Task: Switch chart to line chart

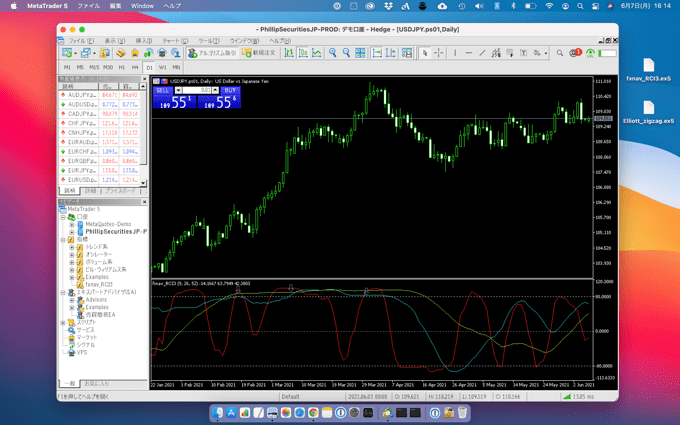Action: [317, 53]
